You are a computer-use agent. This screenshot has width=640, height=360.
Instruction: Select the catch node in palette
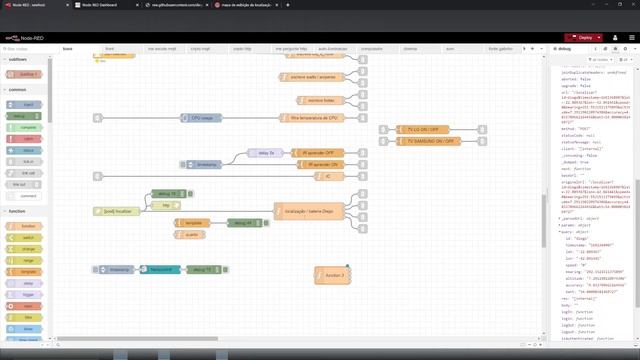point(24,139)
